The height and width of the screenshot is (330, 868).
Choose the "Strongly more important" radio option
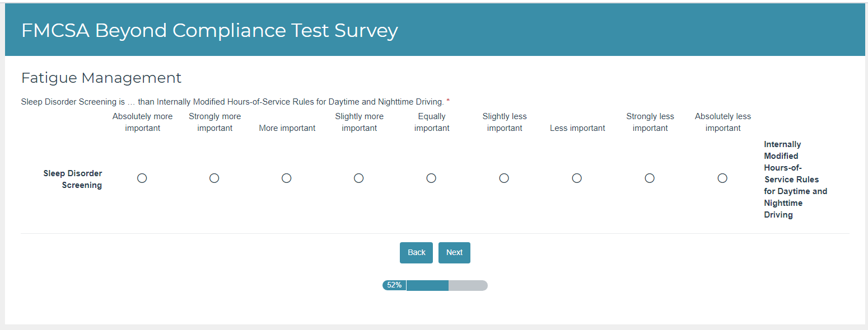click(x=214, y=178)
